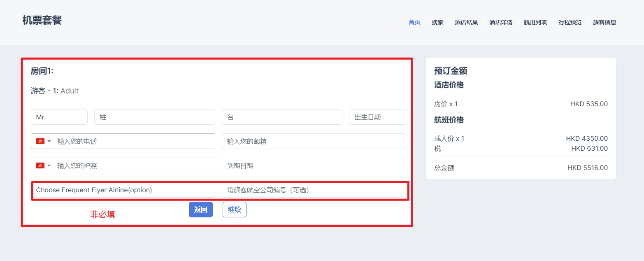
Task: Open the Mr. title dropdown
Action: 59,117
